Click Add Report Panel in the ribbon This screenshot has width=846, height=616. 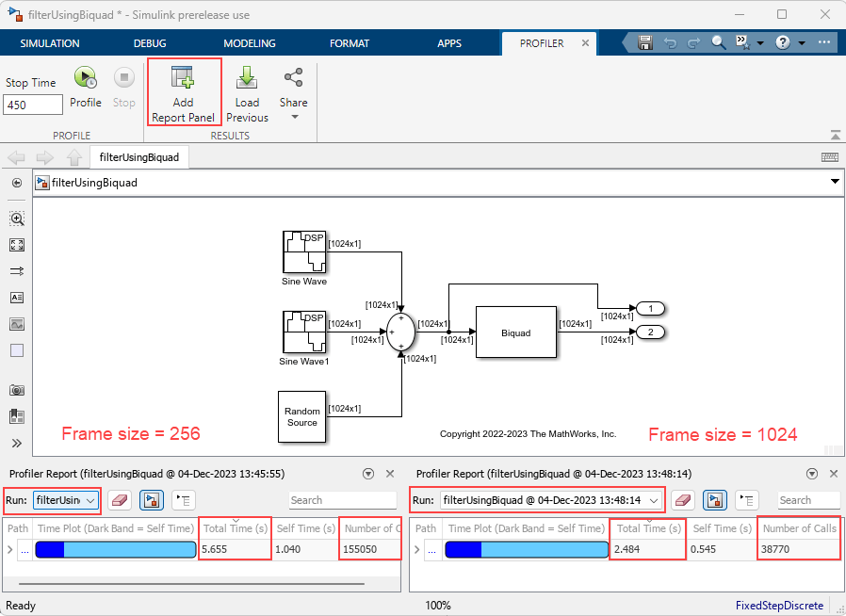pos(183,91)
